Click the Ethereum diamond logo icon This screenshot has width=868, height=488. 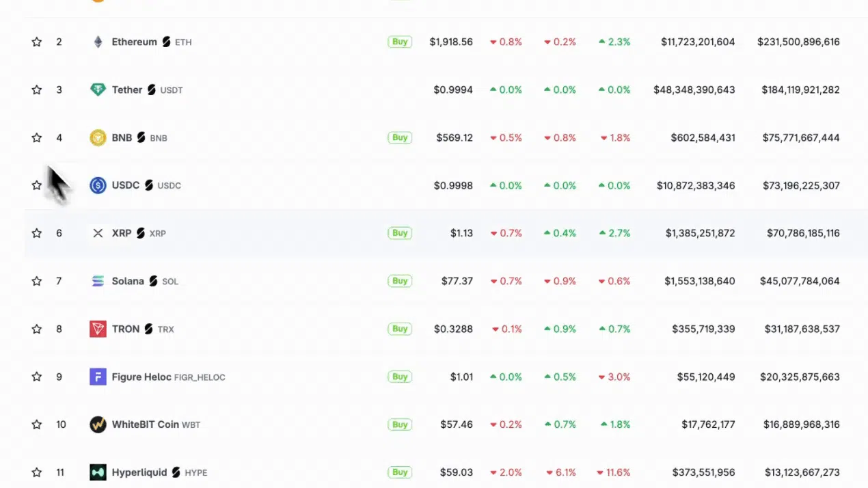98,42
